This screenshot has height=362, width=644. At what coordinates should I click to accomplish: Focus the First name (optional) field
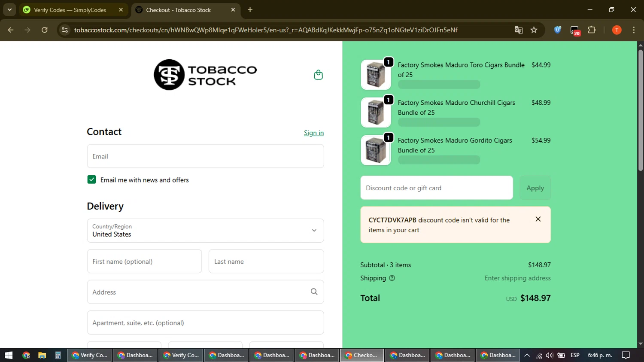[144, 261]
